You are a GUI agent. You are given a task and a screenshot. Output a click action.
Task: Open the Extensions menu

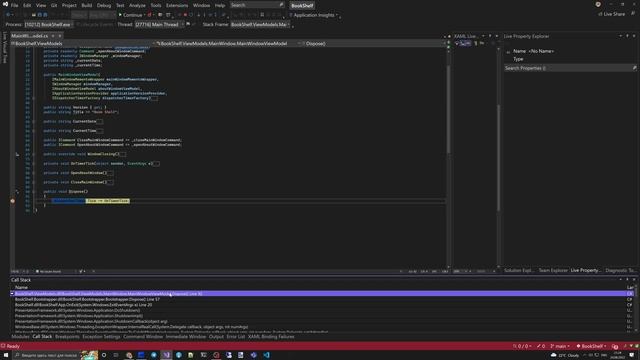(177, 5)
